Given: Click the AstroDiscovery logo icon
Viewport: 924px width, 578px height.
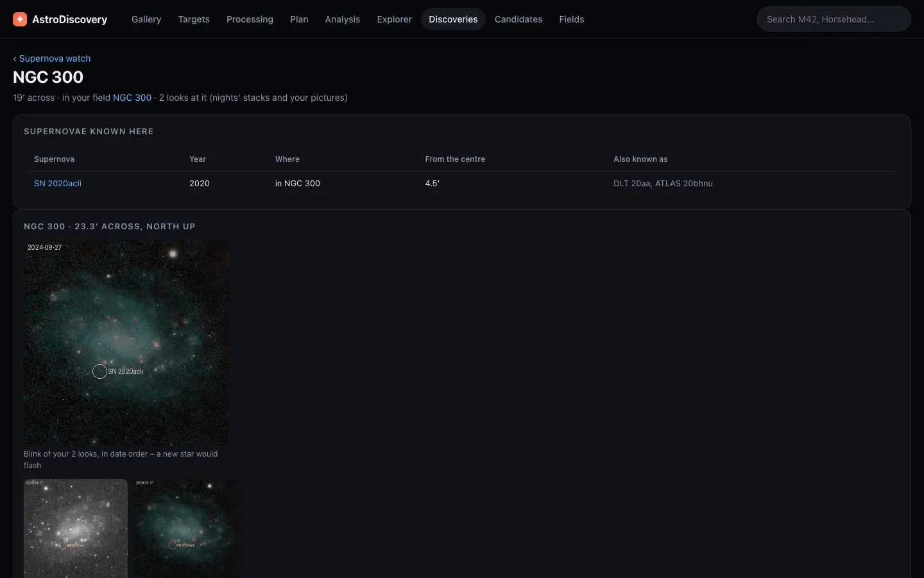Looking at the screenshot, I should click(20, 19).
